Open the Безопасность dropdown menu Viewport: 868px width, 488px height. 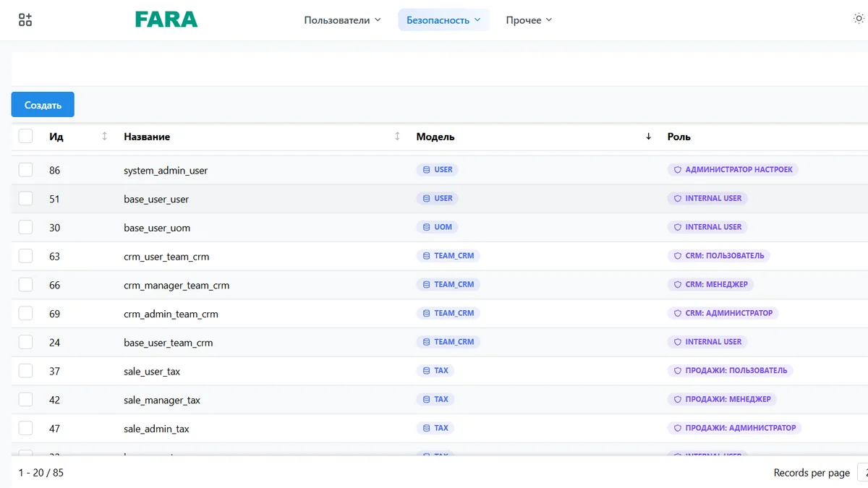click(443, 20)
